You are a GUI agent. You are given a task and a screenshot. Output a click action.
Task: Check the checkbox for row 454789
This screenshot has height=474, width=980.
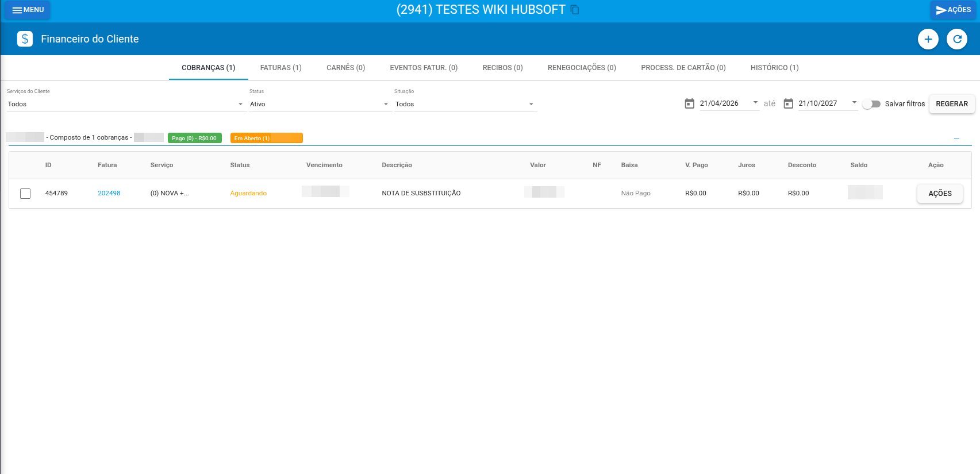click(x=25, y=194)
